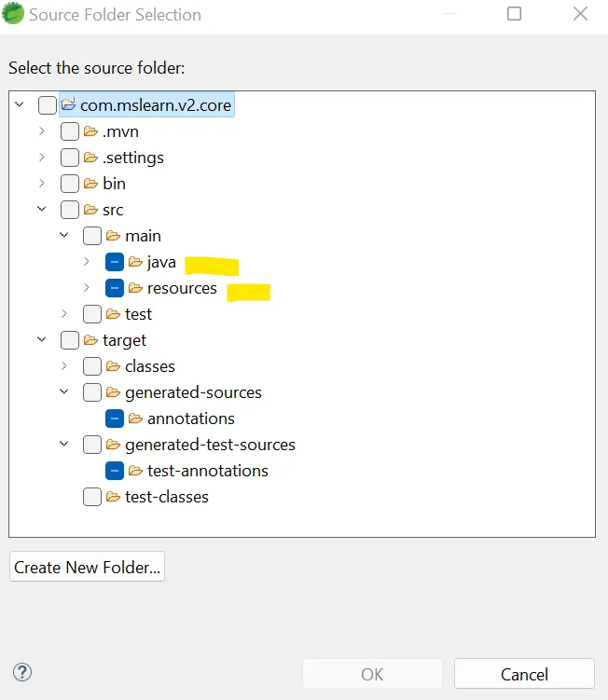Click the com.mslearn.v2.core project folder icon

pyautogui.click(x=68, y=105)
